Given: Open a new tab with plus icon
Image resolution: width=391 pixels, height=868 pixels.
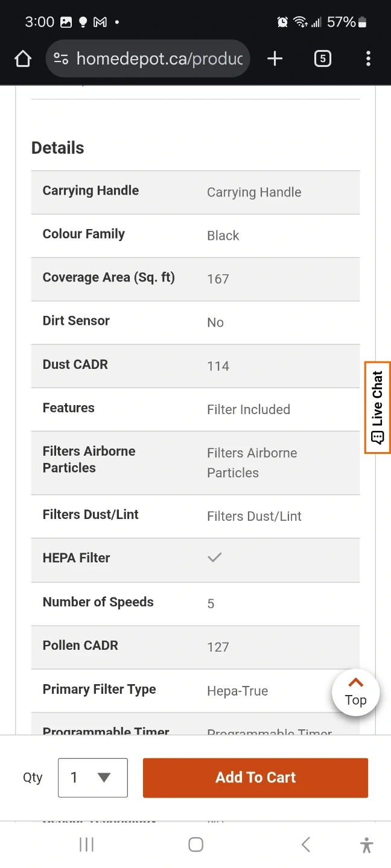Looking at the screenshot, I should point(275,58).
